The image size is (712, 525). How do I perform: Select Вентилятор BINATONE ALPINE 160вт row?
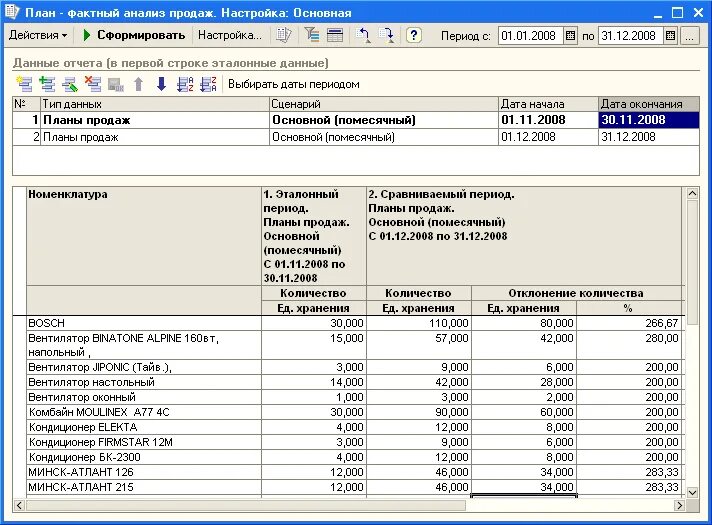click(144, 345)
